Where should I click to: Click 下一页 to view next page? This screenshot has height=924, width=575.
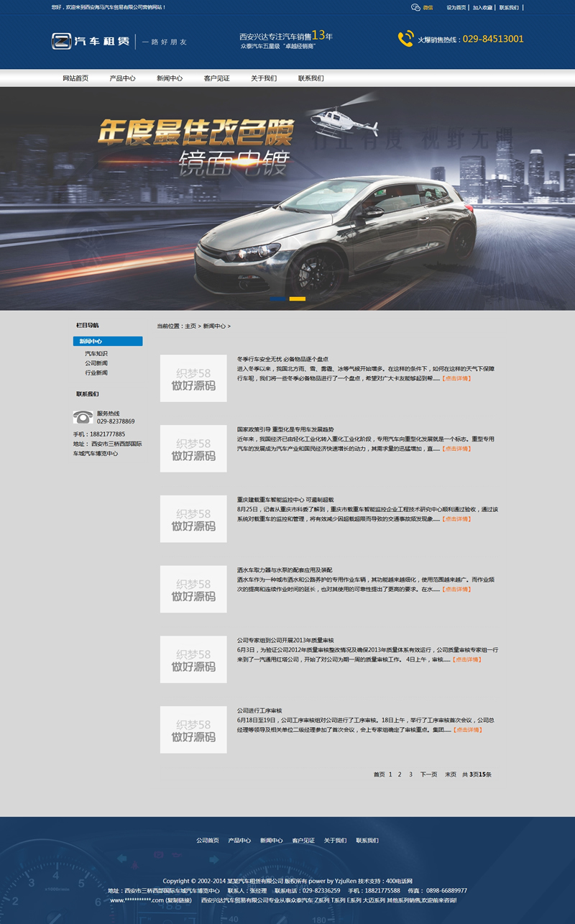tap(428, 774)
